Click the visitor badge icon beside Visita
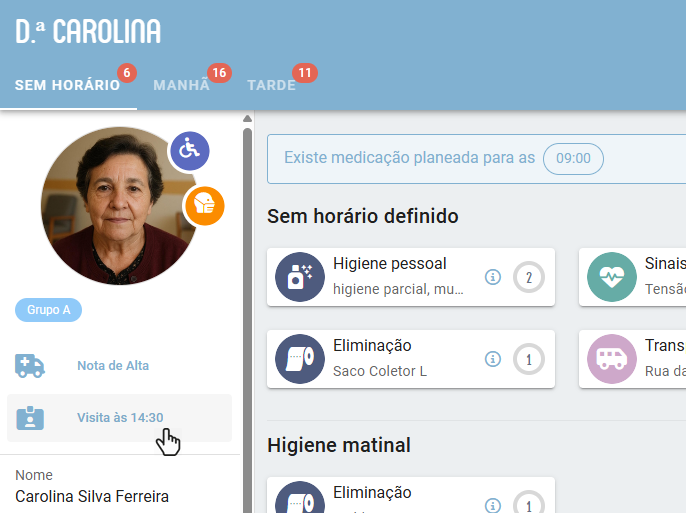The width and height of the screenshot is (686, 513). 30,418
